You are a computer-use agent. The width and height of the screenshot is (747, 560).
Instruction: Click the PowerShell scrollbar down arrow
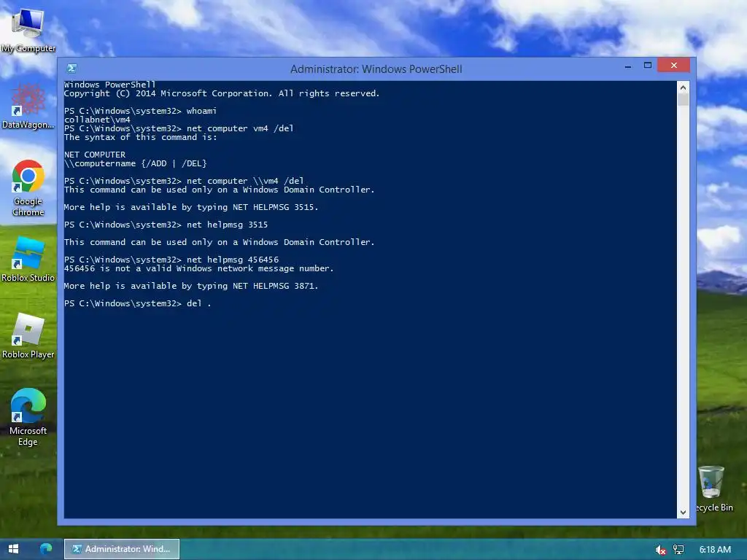[x=683, y=513]
